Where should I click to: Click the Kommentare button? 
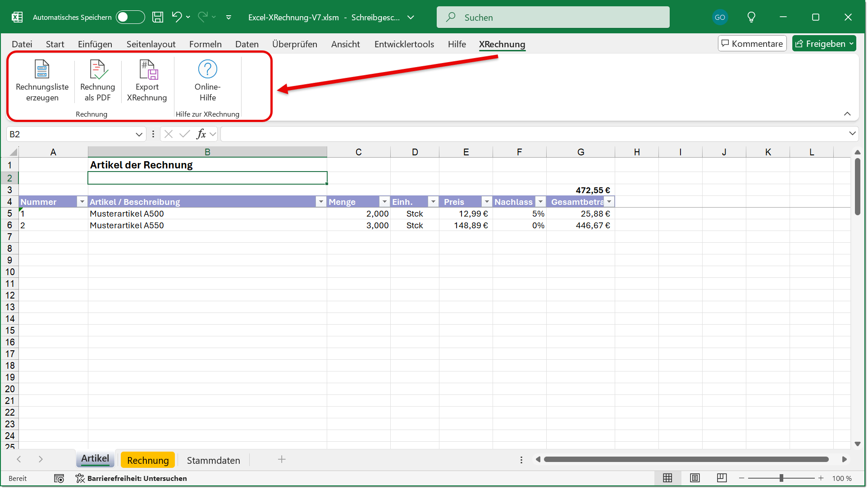click(752, 44)
